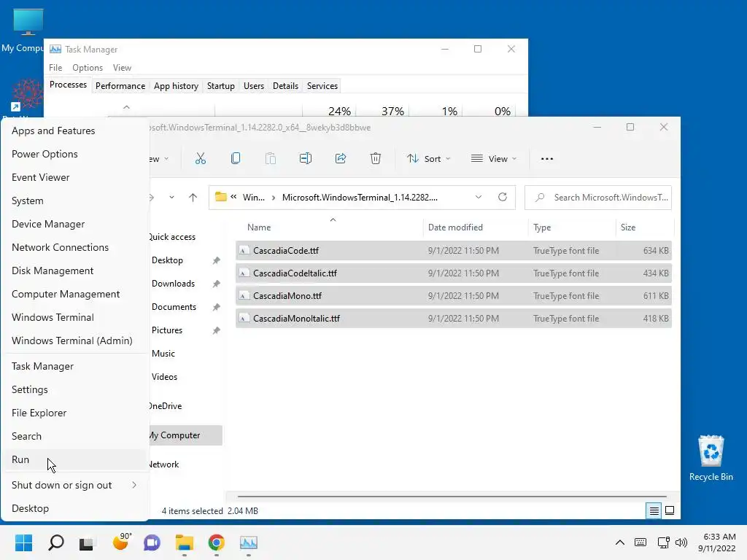Open the Recycle Bin desktop icon
Image resolution: width=747 pixels, height=560 pixels.
point(711,458)
